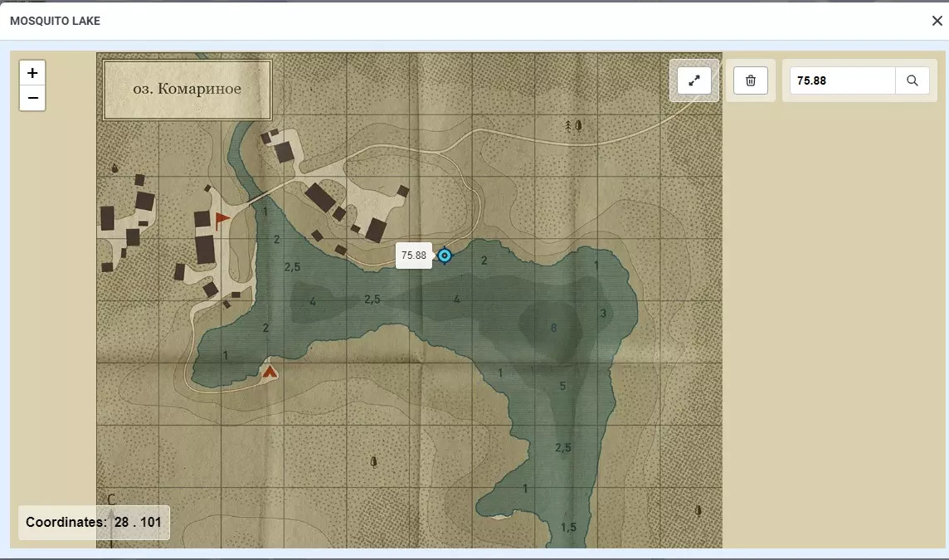Click the red tent camp icon

(x=270, y=372)
